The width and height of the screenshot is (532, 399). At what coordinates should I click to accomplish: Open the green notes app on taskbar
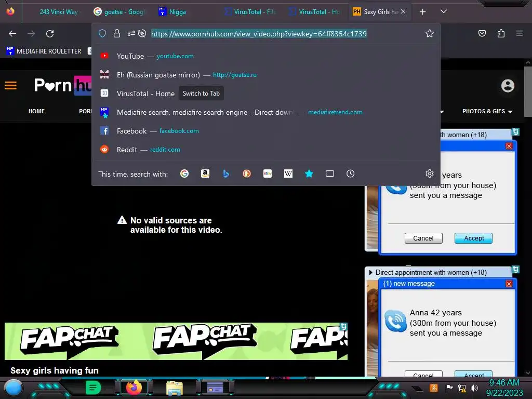pos(94,388)
